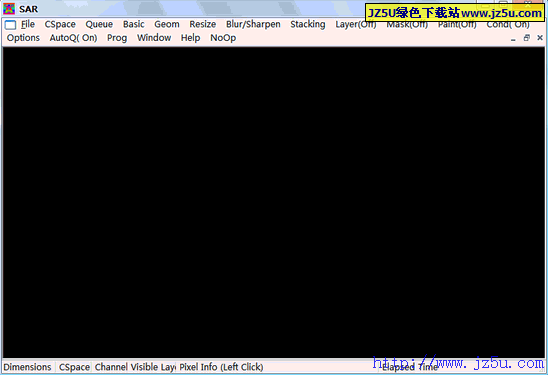
Task: Restore the inner MDI child window
Action: 526,38
